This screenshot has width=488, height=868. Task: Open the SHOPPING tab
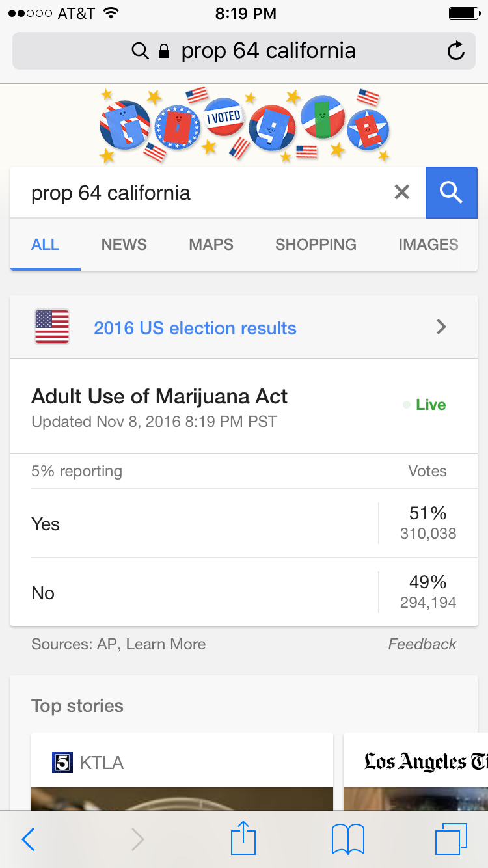click(316, 245)
